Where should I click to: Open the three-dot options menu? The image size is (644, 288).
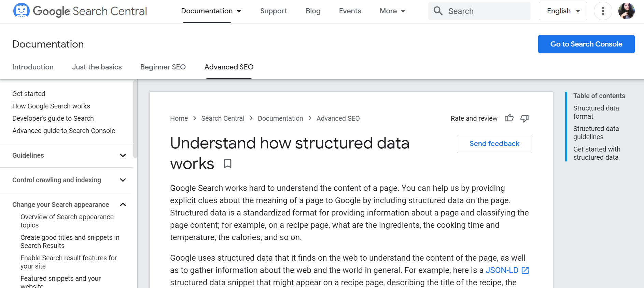coord(603,11)
